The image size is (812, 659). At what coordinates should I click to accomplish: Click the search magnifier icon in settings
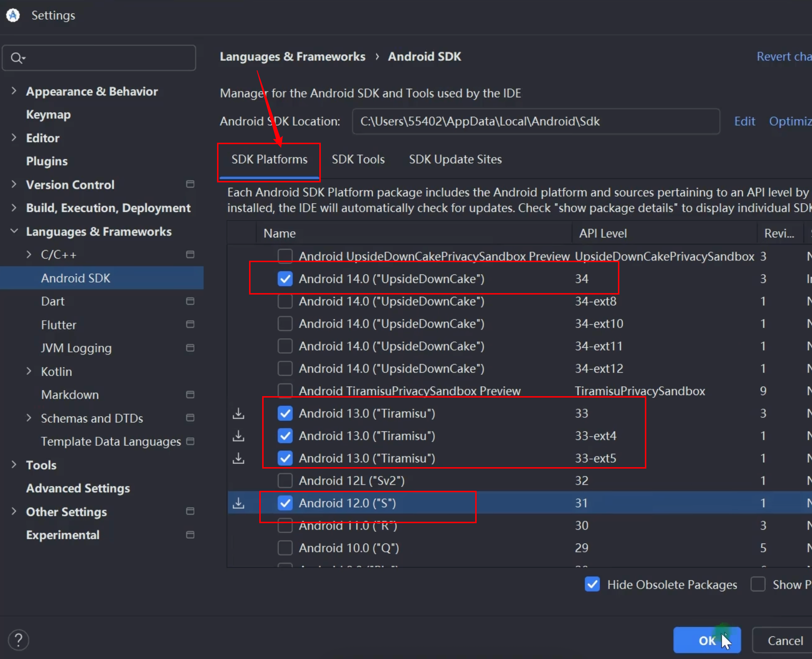pyautogui.click(x=17, y=58)
